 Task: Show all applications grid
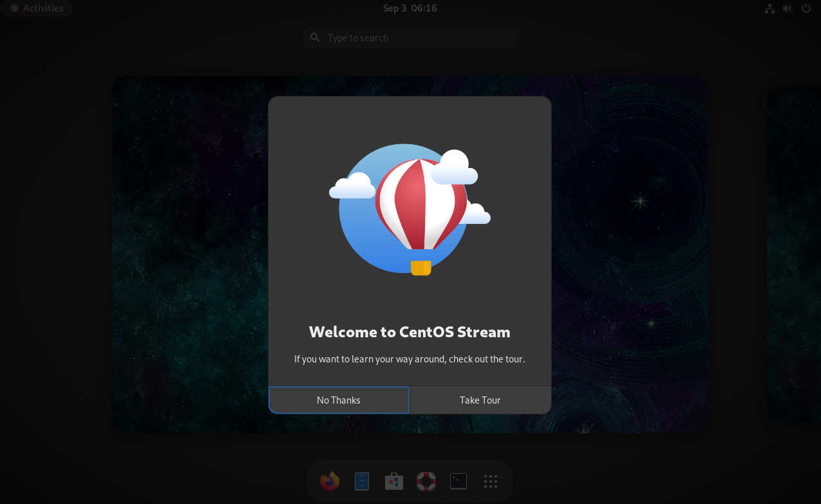[491, 481]
